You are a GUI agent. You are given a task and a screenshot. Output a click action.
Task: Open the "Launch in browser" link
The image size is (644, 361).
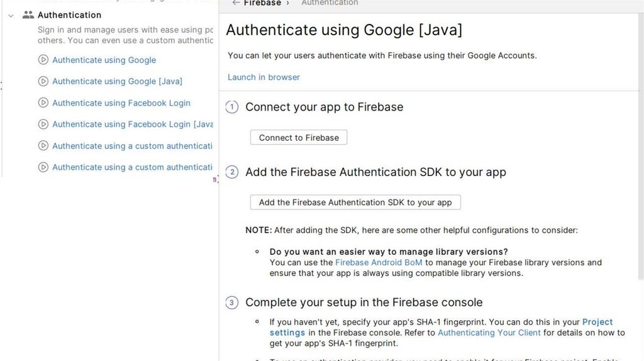[x=264, y=77]
